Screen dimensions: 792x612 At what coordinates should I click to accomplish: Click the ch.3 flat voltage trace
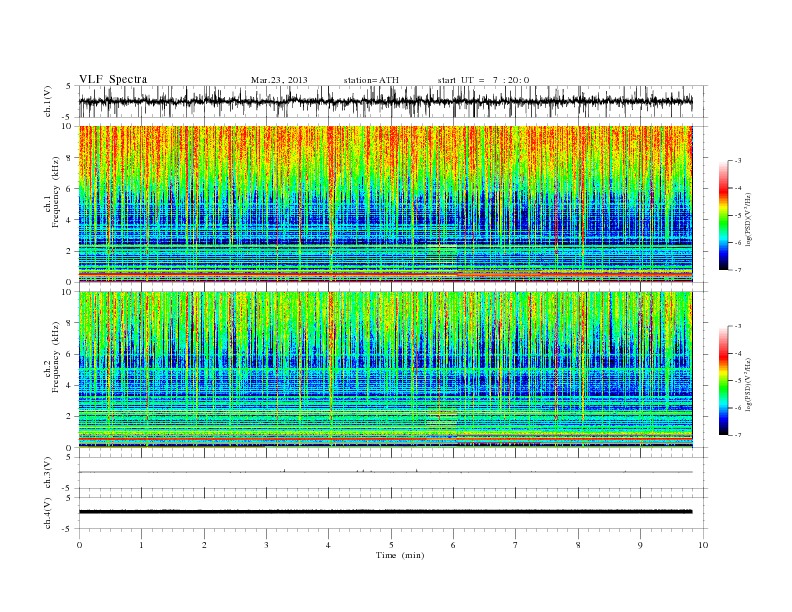(385, 472)
